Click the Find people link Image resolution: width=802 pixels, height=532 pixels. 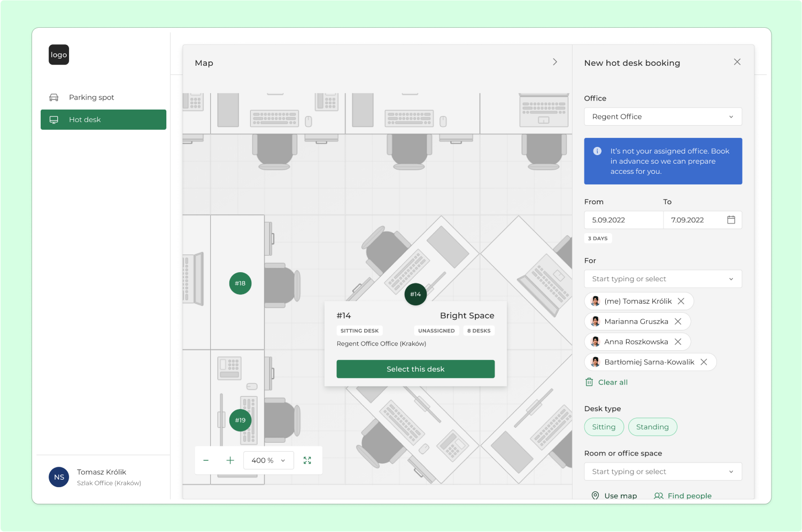[x=689, y=496]
